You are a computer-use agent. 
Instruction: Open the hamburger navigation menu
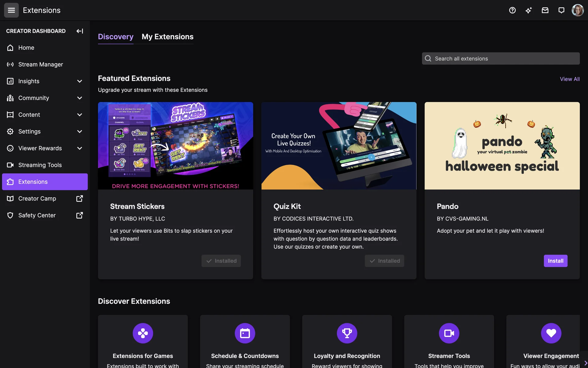11,10
